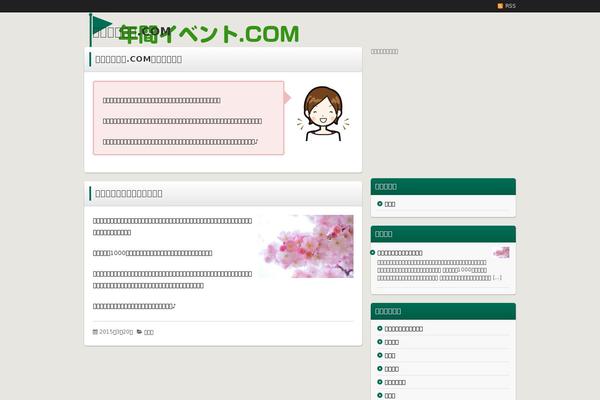
Task: Click the 2015 post date text
Action: tap(116, 332)
